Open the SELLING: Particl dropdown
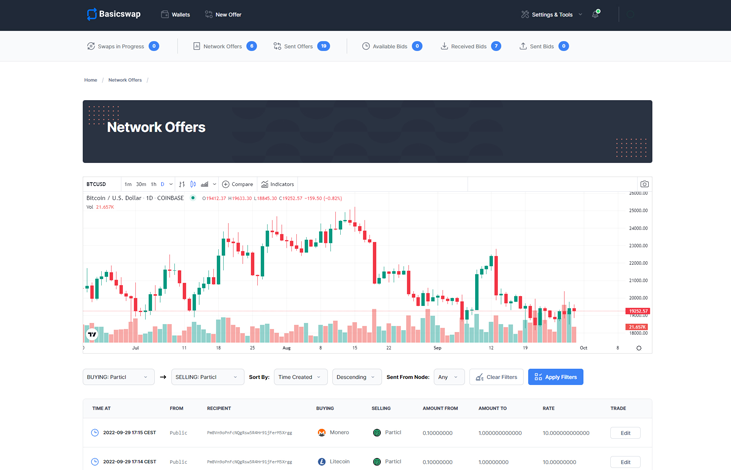Image resolution: width=731 pixels, height=470 pixels. pyautogui.click(x=207, y=377)
